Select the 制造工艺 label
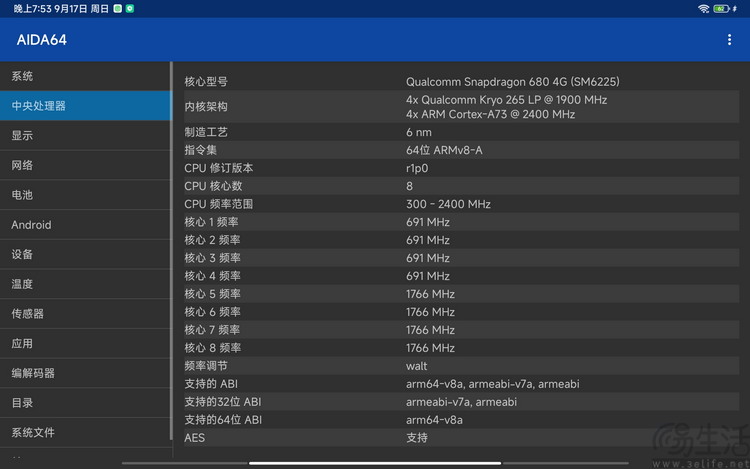This screenshot has width=750, height=469. (206, 132)
